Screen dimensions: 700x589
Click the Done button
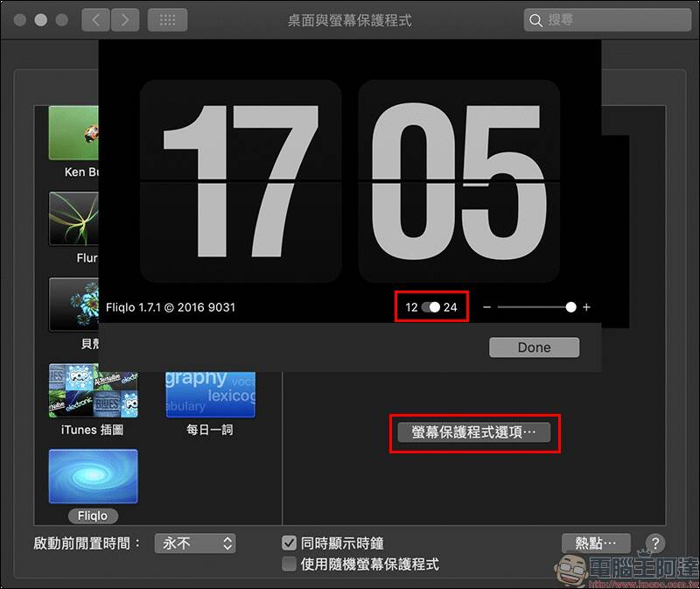(535, 347)
